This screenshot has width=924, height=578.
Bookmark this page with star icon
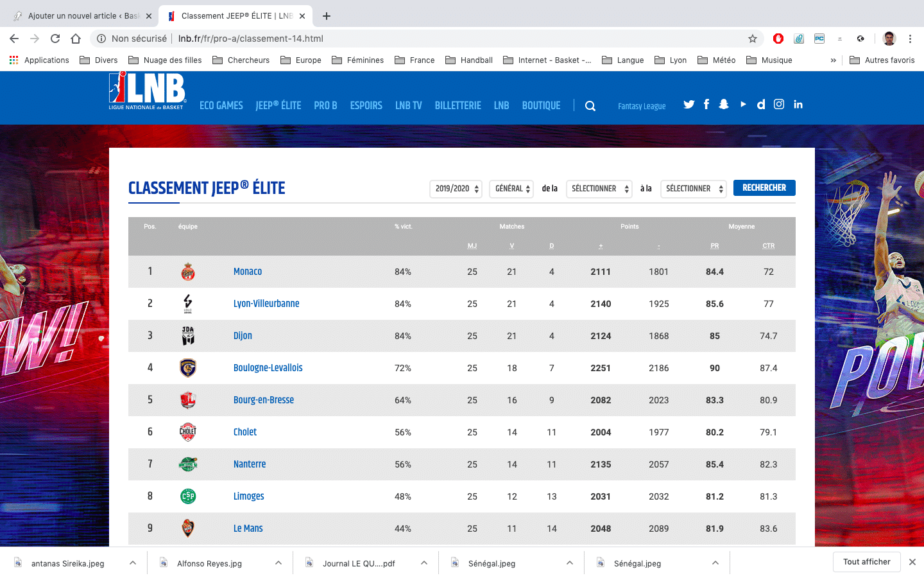tap(753, 39)
